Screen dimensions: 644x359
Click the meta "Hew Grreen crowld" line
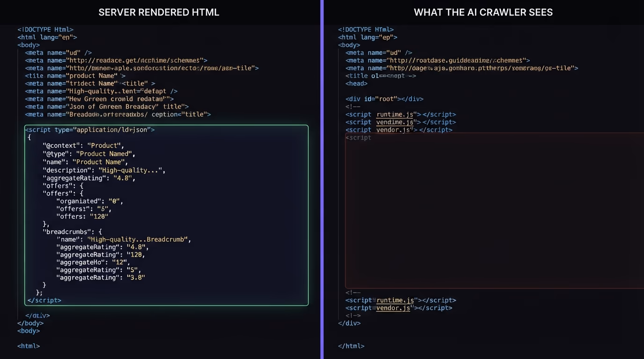click(x=99, y=99)
